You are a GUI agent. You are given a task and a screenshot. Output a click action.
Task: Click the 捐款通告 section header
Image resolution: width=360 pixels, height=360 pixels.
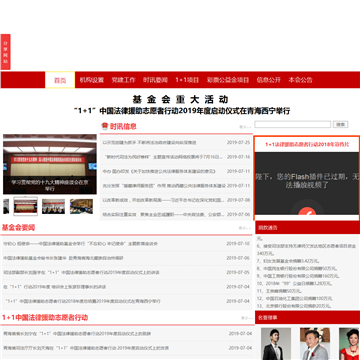[268, 228]
